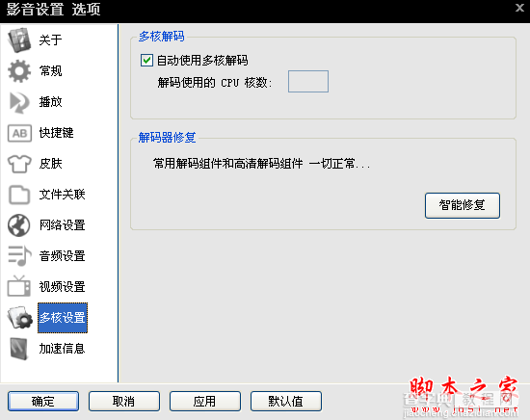Select the 皮肤 category

coord(50,164)
